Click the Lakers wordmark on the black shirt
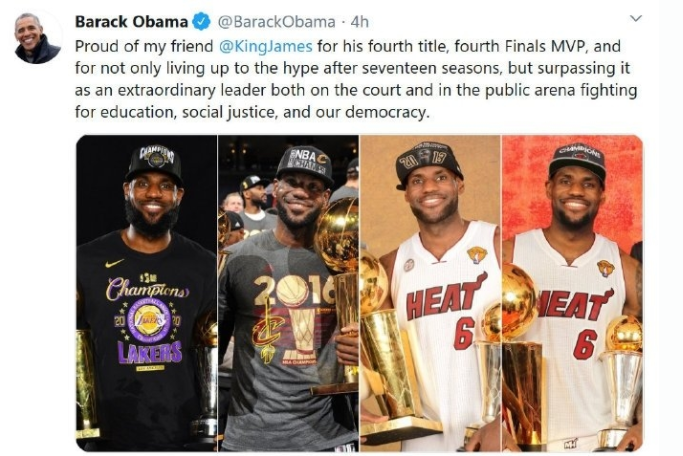Image resolution: width=683 pixels, height=456 pixels. 150,352
